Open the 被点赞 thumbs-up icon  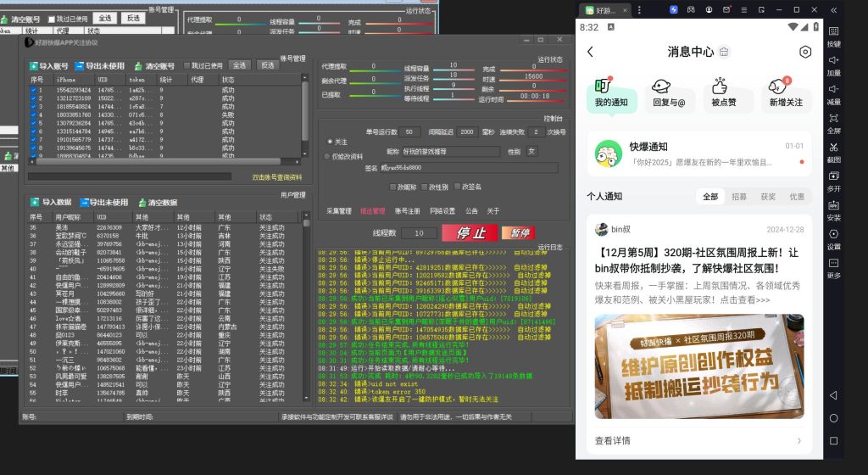(721, 87)
